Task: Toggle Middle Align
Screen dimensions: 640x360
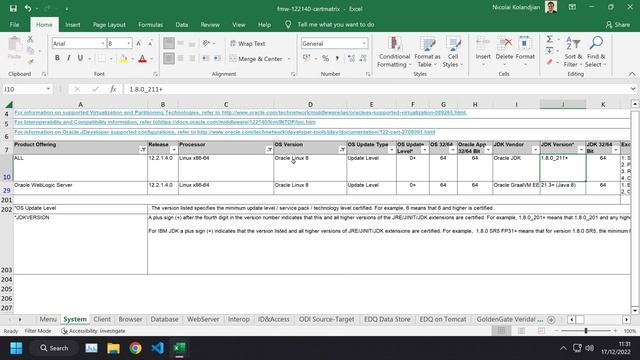Action: point(180,43)
